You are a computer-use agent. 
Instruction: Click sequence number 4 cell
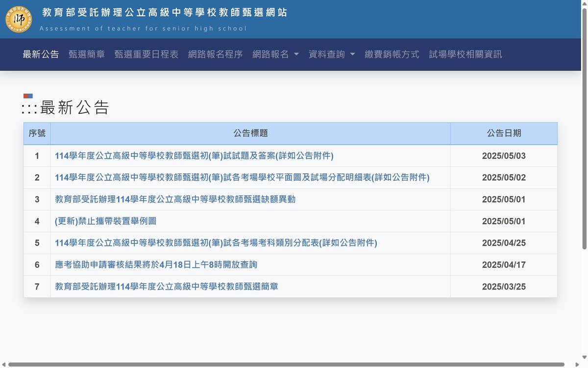(37, 221)
